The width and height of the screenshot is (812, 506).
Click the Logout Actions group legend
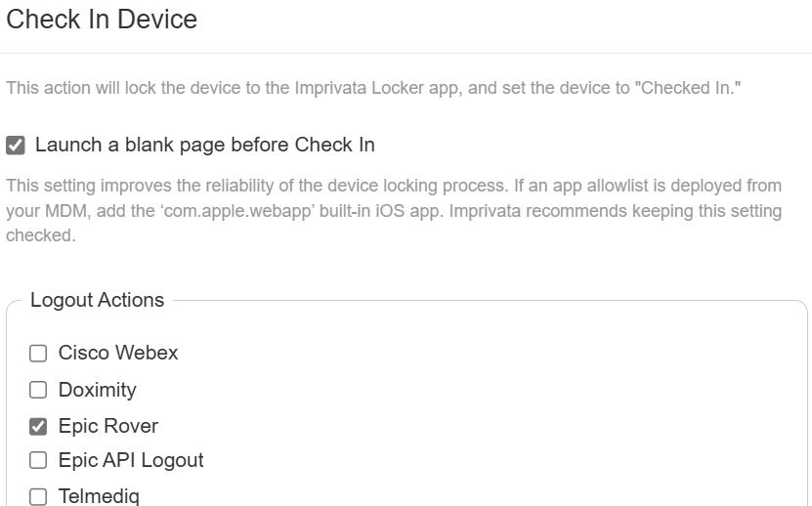coord(97,300)
